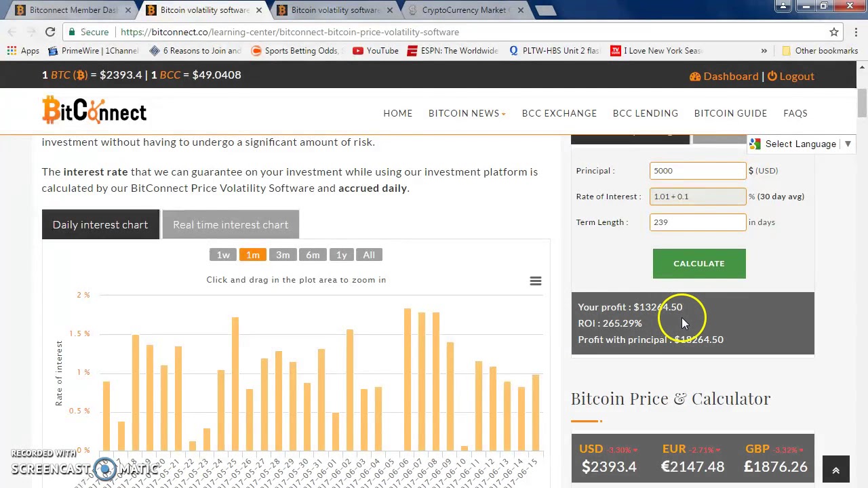The height and width of the screenshot is (488, 868).
Task: Click the EUR price €2147.48
Action: point(692,466)
